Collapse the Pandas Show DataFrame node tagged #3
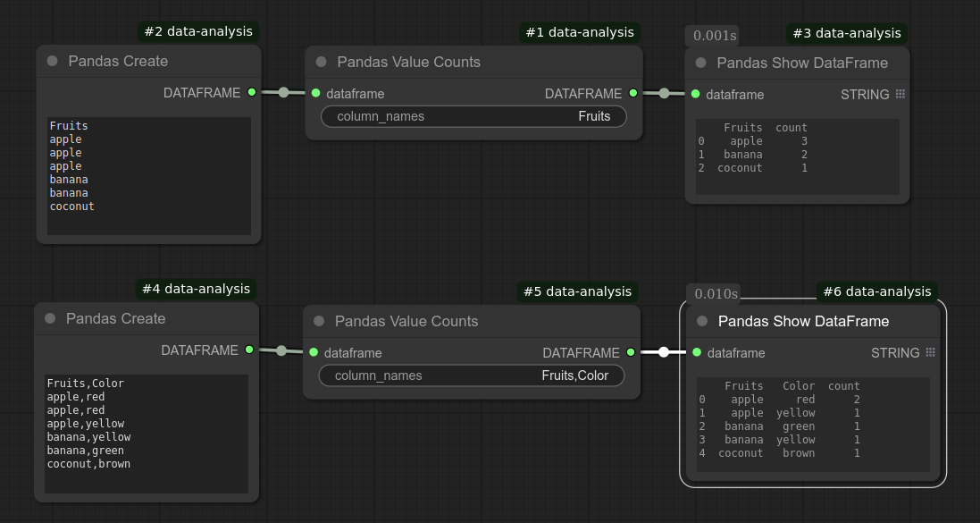 coord(700,63)
